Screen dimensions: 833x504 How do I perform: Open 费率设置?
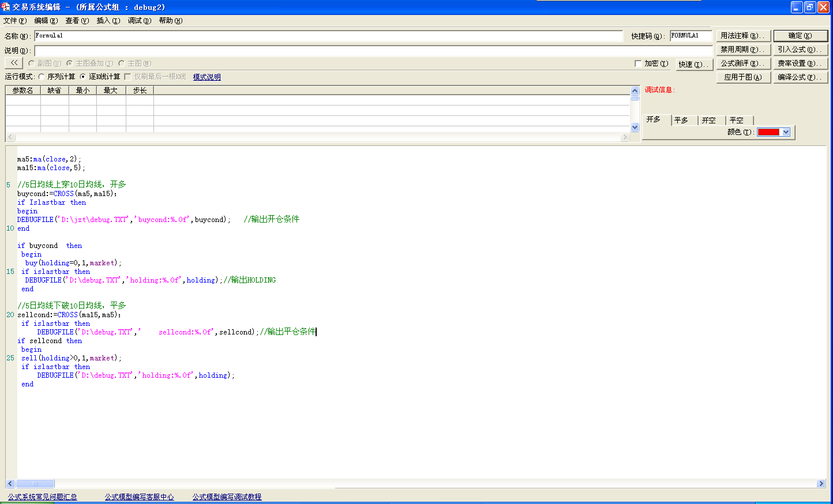[x=801, y=63]
